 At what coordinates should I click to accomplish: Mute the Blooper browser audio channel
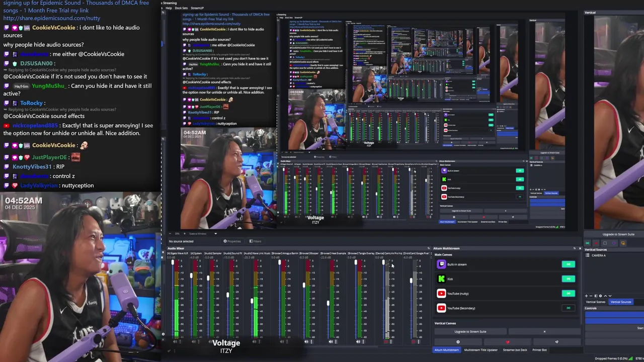coord(306,341)
